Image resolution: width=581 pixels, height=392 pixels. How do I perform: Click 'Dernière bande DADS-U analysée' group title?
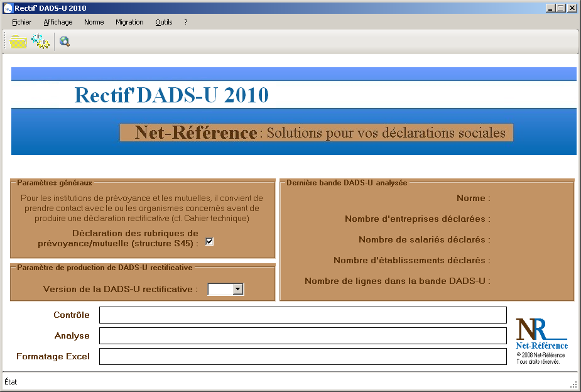[347, 183]
